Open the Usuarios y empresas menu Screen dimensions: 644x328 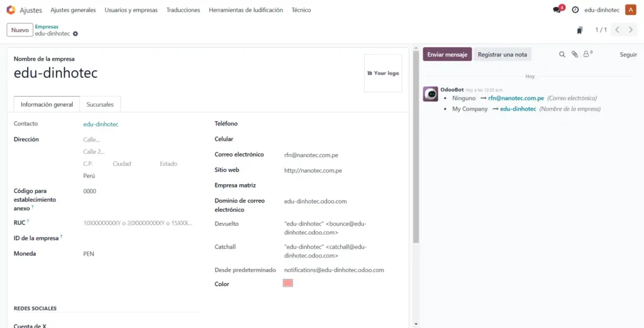point(131,10)
